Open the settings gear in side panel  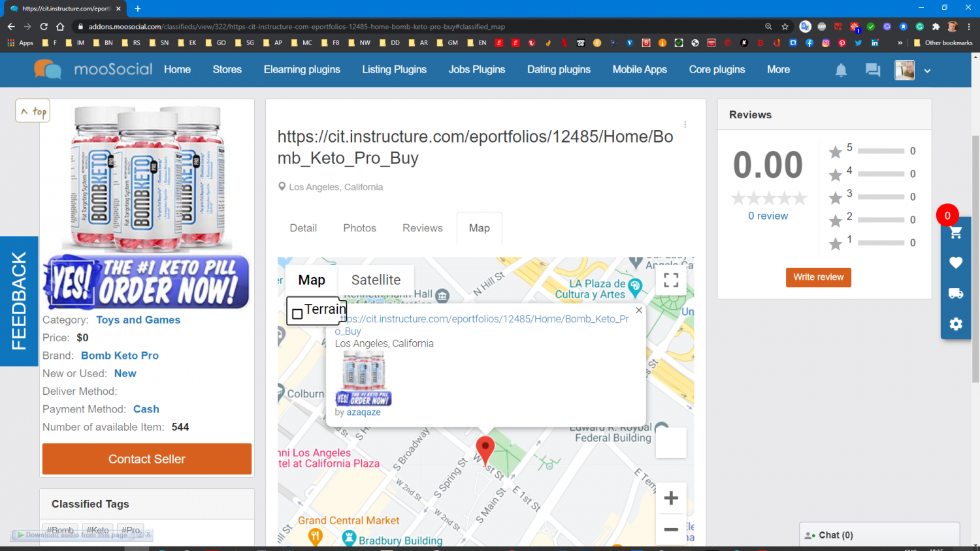pyautogui.click(x=955, y=324)
